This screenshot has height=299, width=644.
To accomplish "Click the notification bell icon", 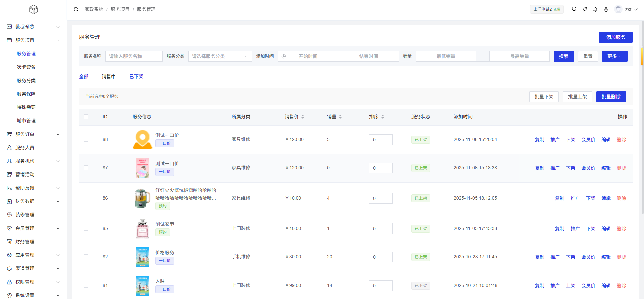I will coord(595,9).
